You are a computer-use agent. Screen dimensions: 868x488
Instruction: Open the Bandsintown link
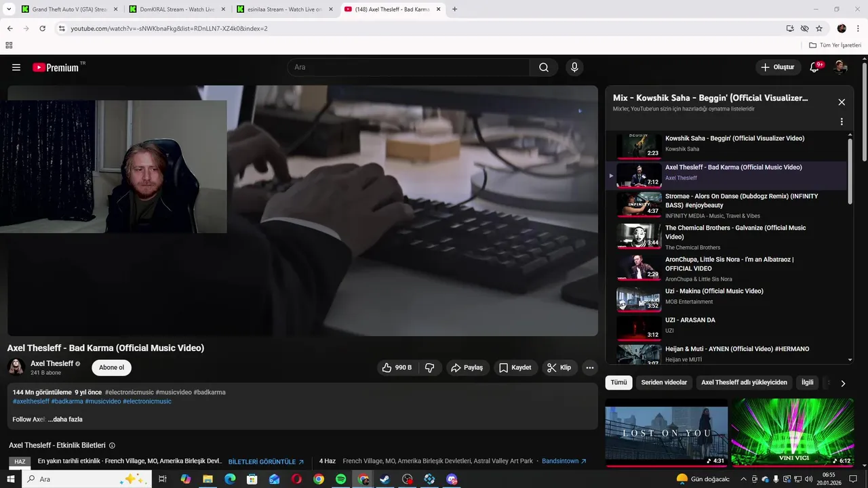point(564,461)
